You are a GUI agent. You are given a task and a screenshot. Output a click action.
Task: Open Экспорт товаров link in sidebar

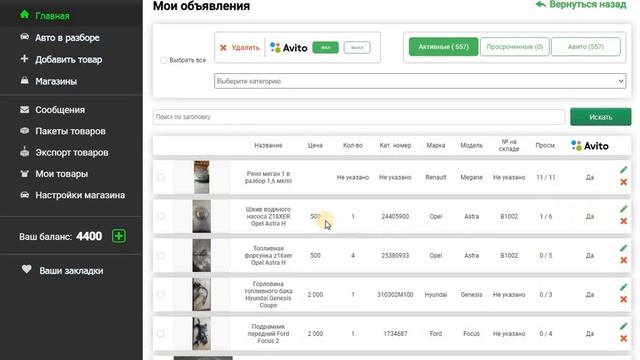coord(72,153)
